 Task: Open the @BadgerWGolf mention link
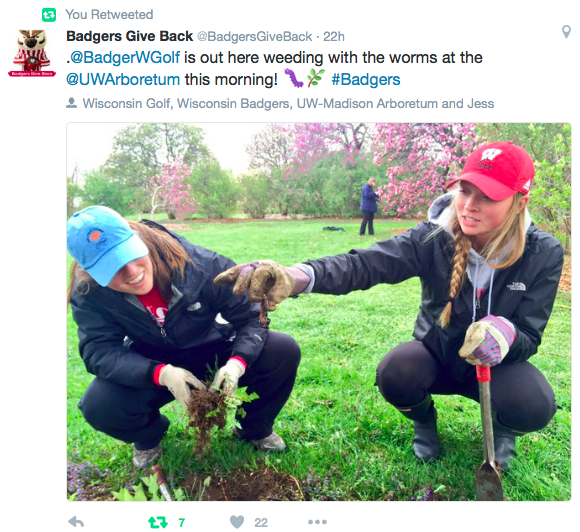click(x=125, y=58)
